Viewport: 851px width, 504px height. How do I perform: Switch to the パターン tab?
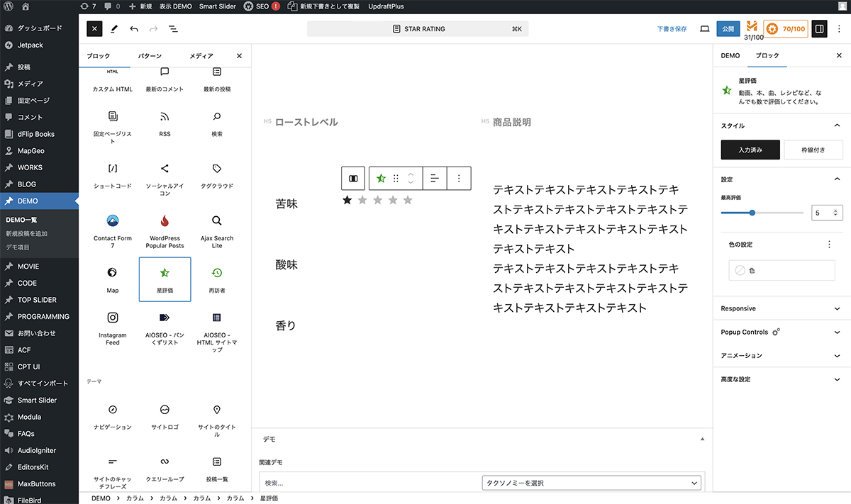[x=150, y=56]
